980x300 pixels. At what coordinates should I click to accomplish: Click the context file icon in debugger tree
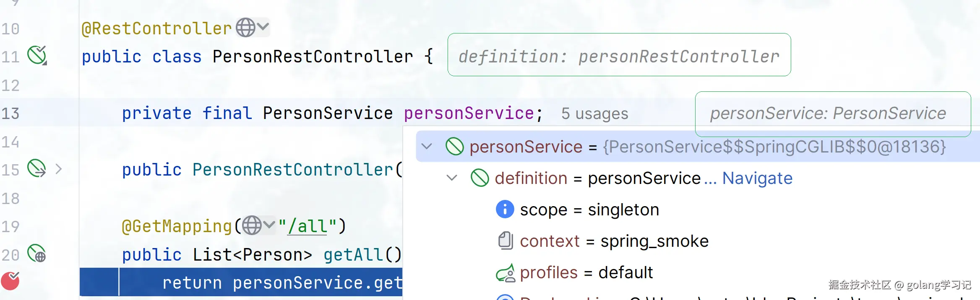(506, 241)
